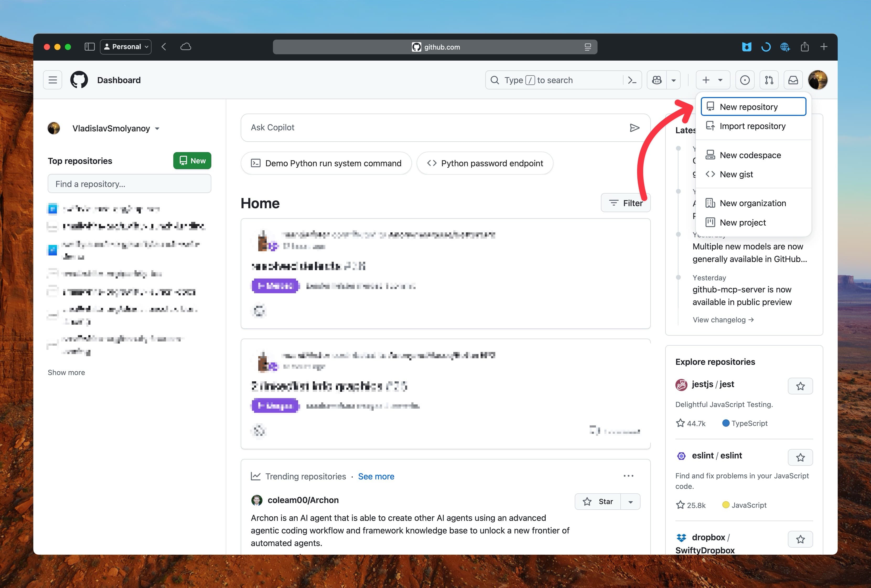Viewport: 871px width, 588px height.
Task: Click the eslint purple logo icon
Action: [x=681, y=456]
